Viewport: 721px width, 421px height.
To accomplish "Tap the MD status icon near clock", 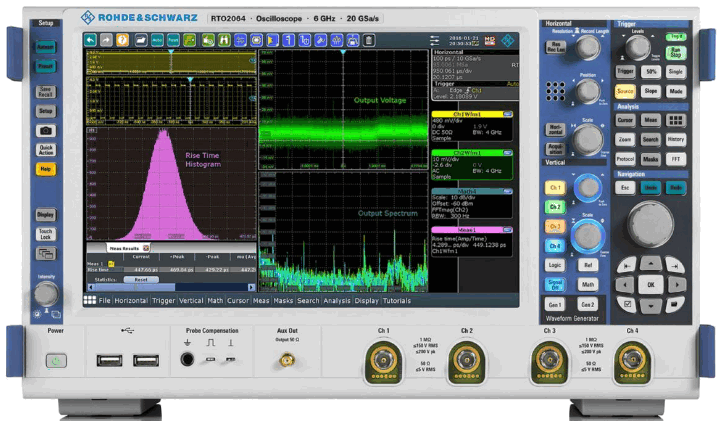I will (x=490, y=40).
